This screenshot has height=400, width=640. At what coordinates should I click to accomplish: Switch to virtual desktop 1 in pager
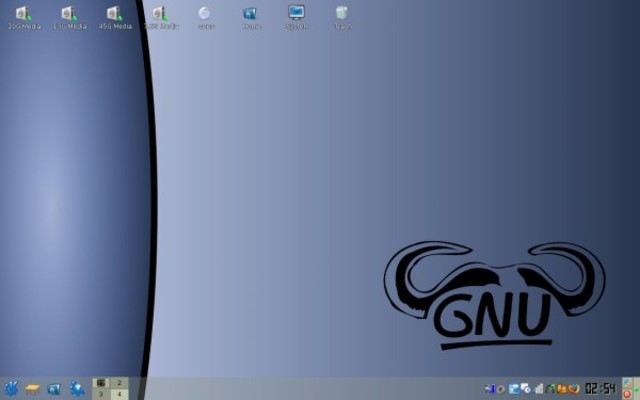(x=101, y=383)
